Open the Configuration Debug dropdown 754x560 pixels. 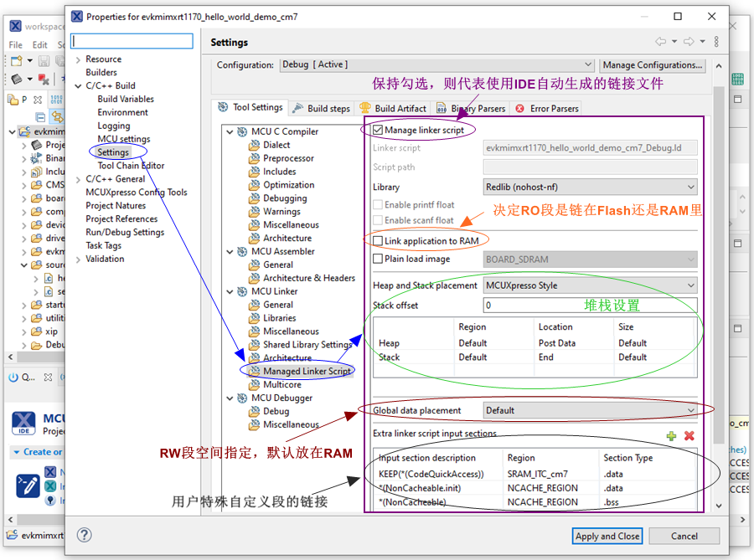(436, 64)
